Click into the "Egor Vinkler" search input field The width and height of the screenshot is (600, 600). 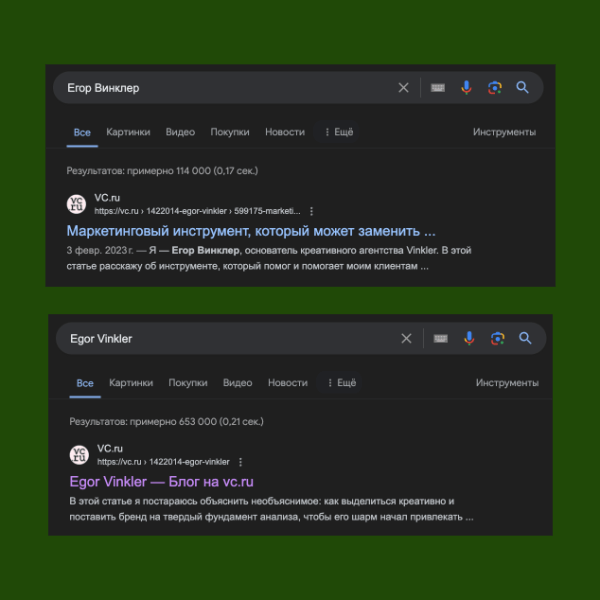click(x=220, y=339)
